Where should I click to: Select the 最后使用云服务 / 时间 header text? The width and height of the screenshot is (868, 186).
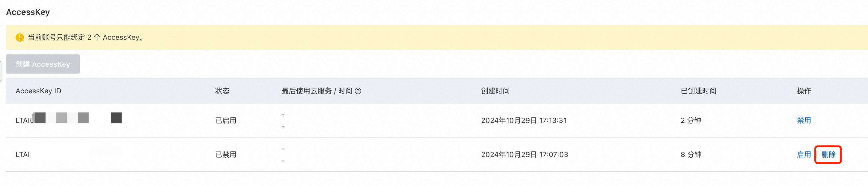(317, 91)
